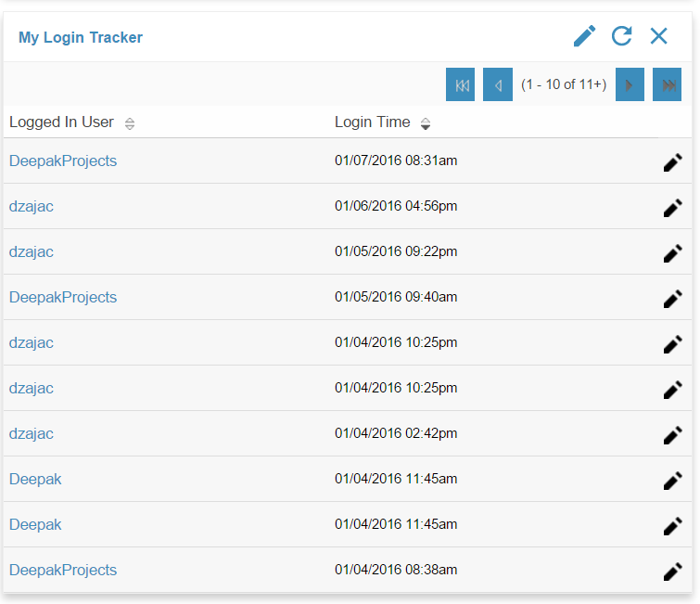Edit the 01/07/2016 08:31am login row

point(673,162)
